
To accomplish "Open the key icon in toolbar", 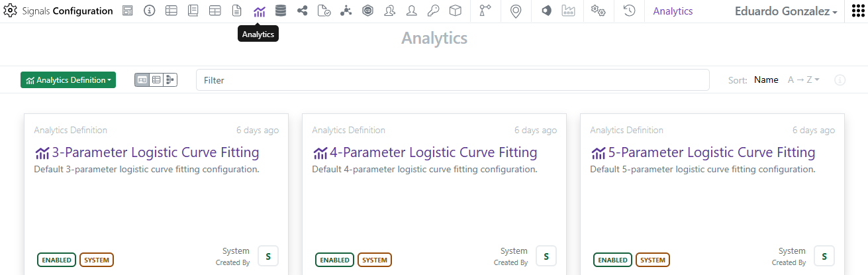I will pyautogui.click(x=433, y=11).
